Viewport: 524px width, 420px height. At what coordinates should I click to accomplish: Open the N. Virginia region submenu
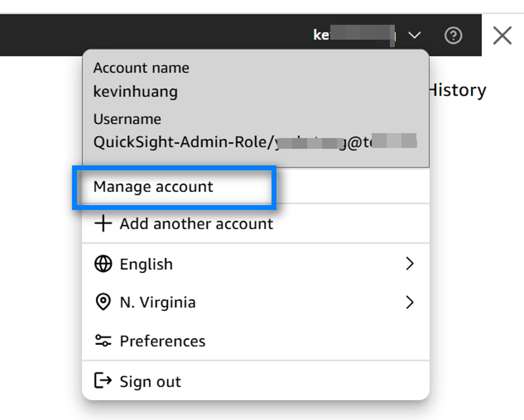(x=256, y=302)
